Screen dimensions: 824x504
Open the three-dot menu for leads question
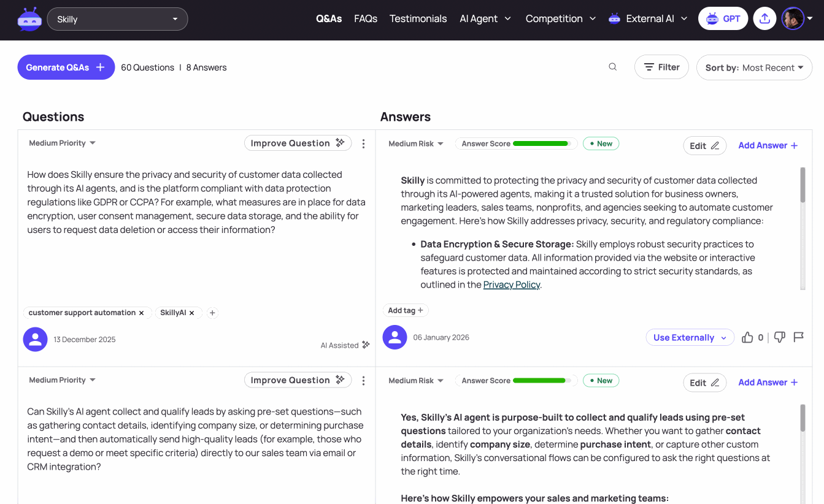363,381
